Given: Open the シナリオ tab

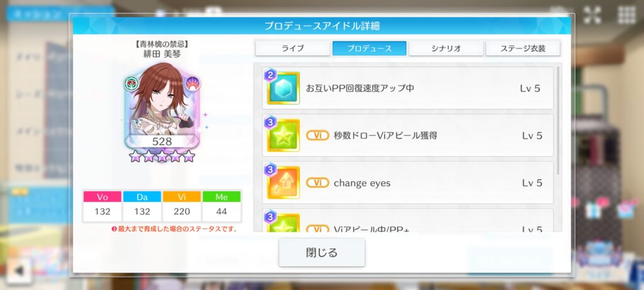Looking at the screenshot, I should pyautogui.click(x=446, y=48).
